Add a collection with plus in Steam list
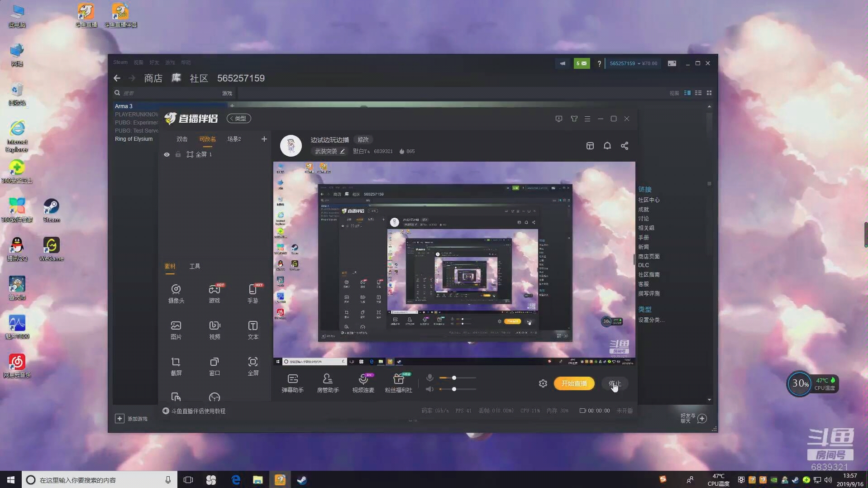Image resolution: width=868 pixels, height=488 pixels. tap(232, 106)
